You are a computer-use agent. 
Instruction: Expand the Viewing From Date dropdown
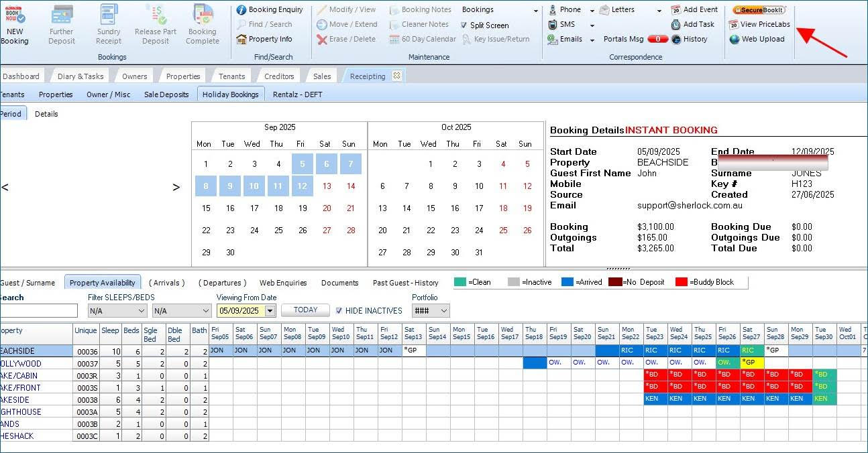pyautogui.click(x=270, y=311)
